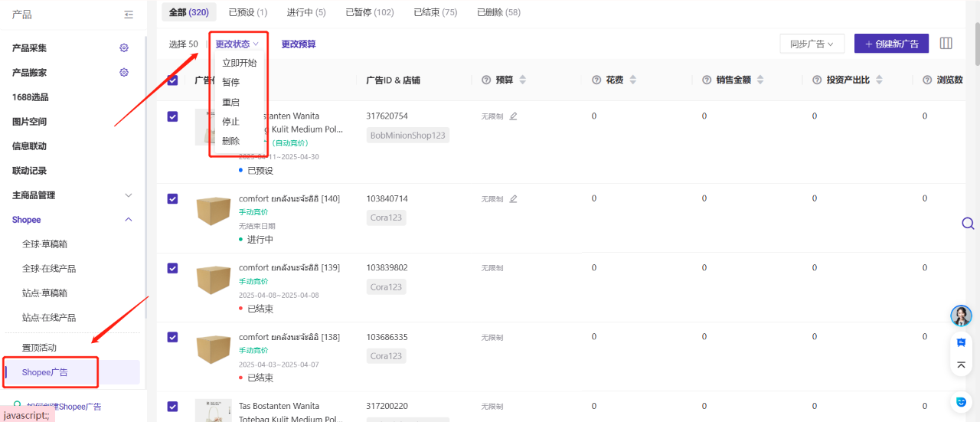Click the 创建新广告 button
The height and width of the screenshot is (422, 980).
(891, 44)
